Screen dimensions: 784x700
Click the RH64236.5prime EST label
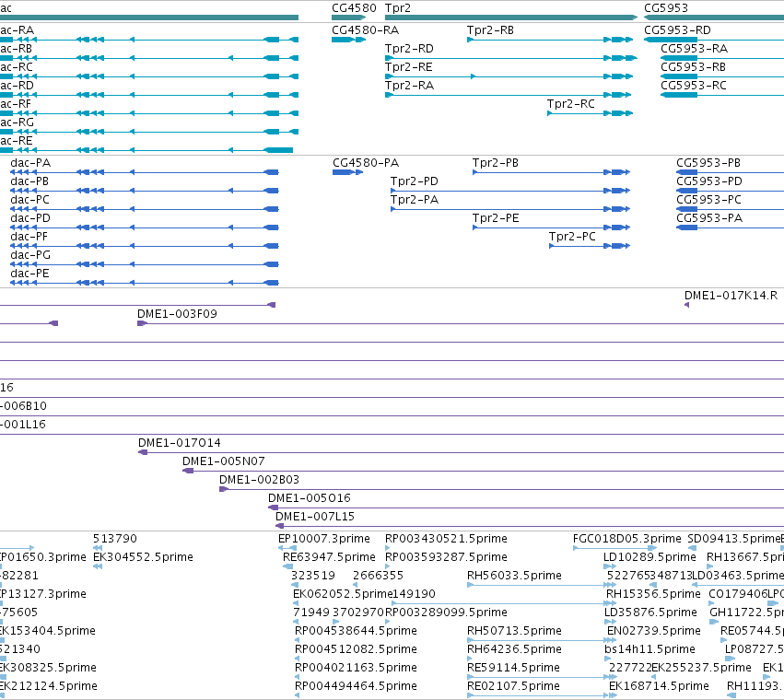click(514, 650)
